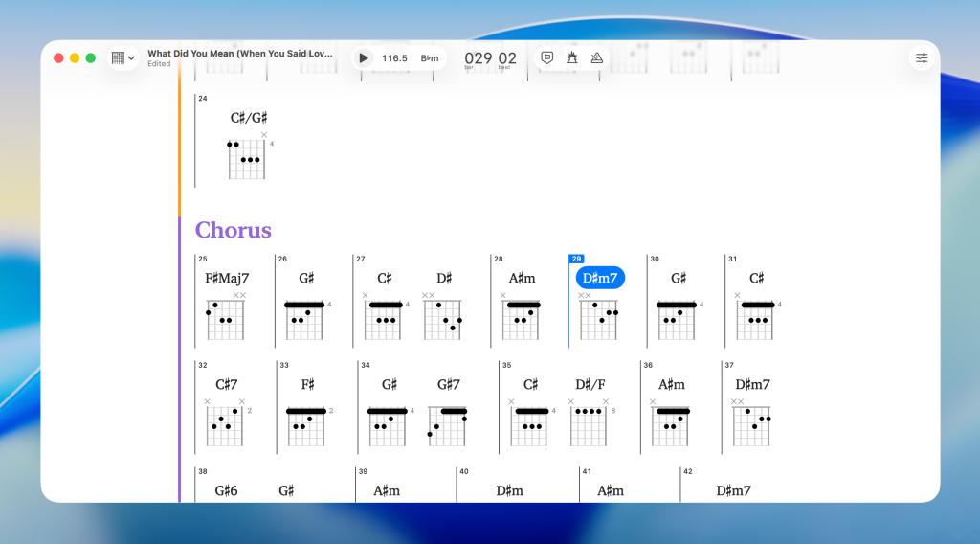Toggle the count-in icon
The image size is (980, 544).
572,58
